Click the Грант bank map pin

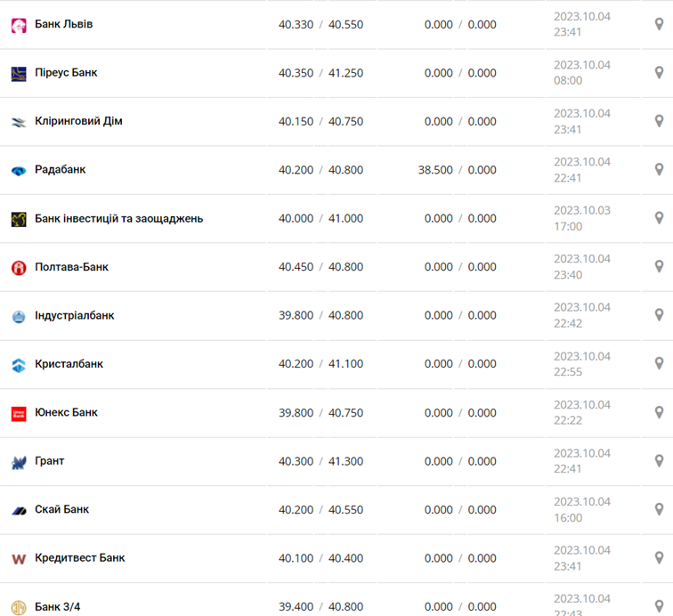(660, 460)
